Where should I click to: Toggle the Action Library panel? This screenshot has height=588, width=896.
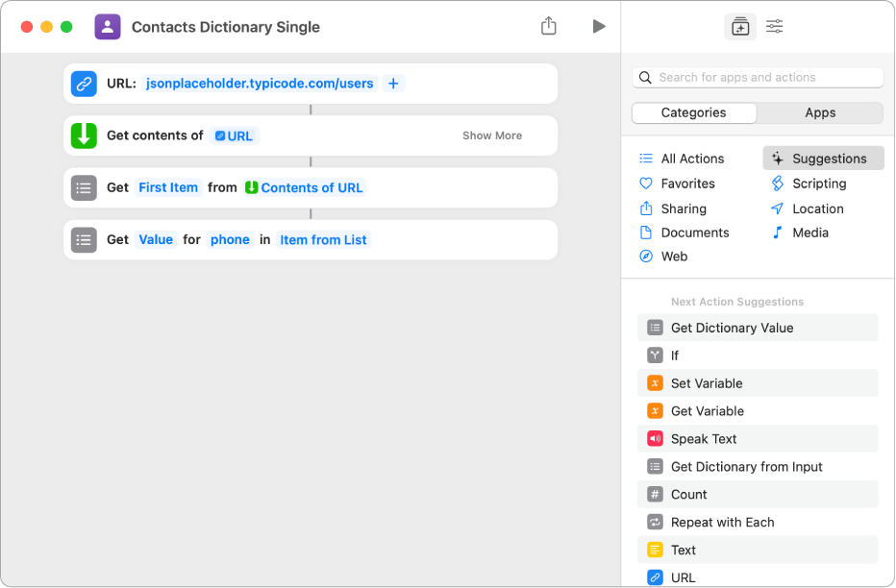click(739, 26)
